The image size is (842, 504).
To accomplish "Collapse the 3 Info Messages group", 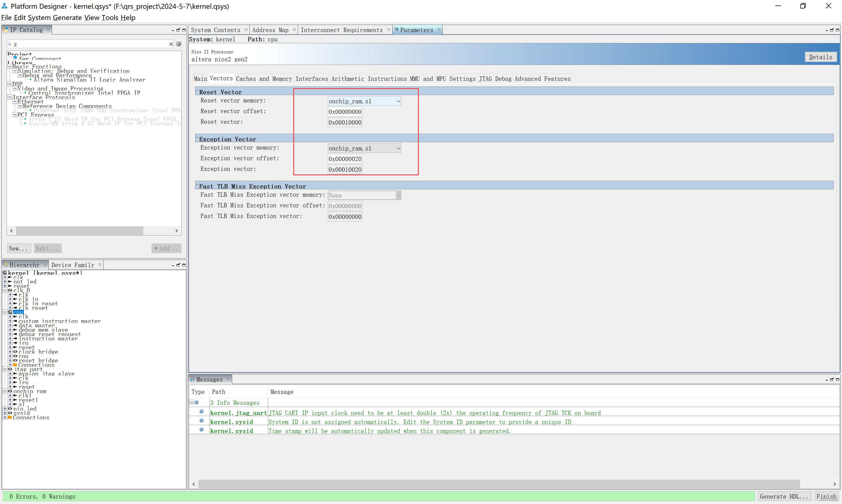I will point(192,402).
